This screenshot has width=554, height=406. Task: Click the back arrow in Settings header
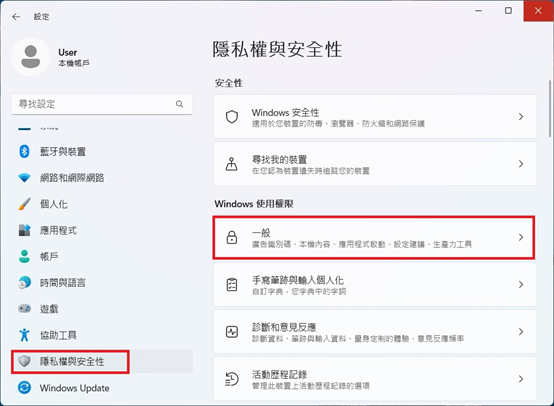pos(16,17)
